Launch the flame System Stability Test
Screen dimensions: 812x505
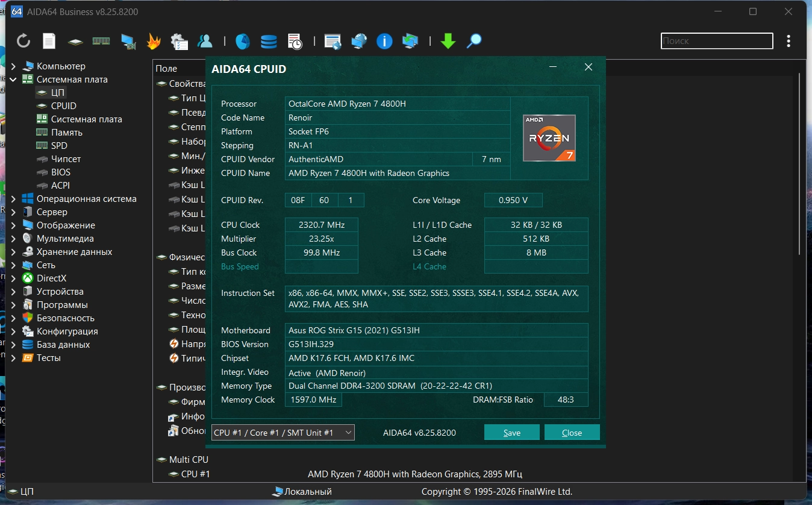(x=154, y=41)
